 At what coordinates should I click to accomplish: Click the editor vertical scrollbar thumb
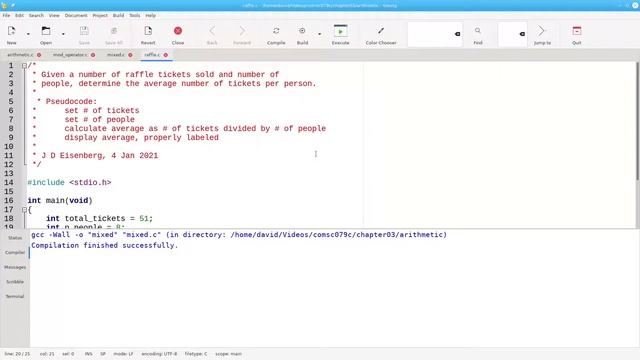pyautogui.click(x=638, y=121)
